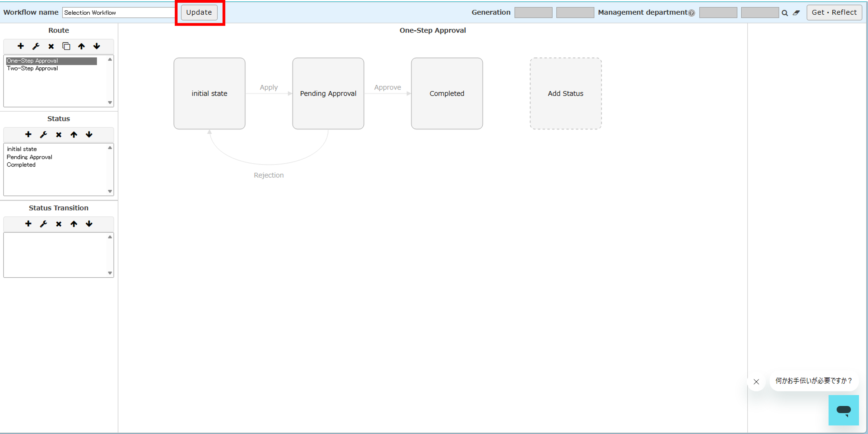Click the initial state diagram node
The height and width of the screenshot is (434, 868).
pyautogui.click(x=210, y=93)
